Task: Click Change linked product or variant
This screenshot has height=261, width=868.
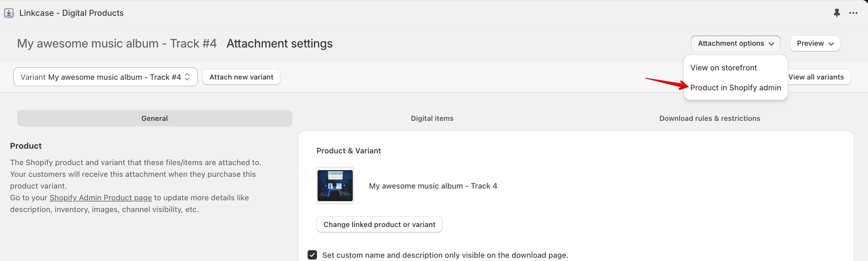Action: pos(379,224)
